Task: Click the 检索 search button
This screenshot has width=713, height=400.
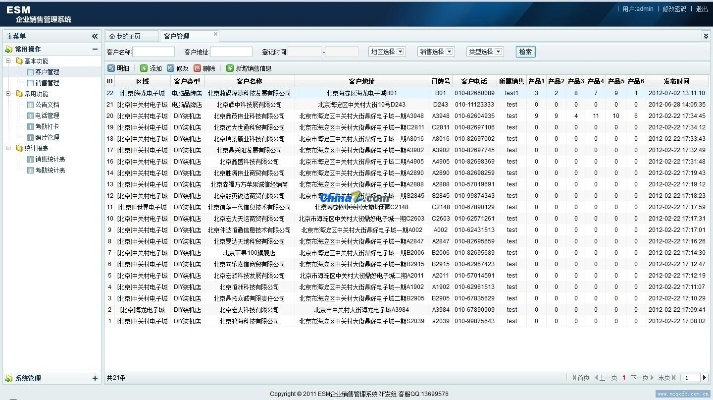Action: tap(526, 52)
